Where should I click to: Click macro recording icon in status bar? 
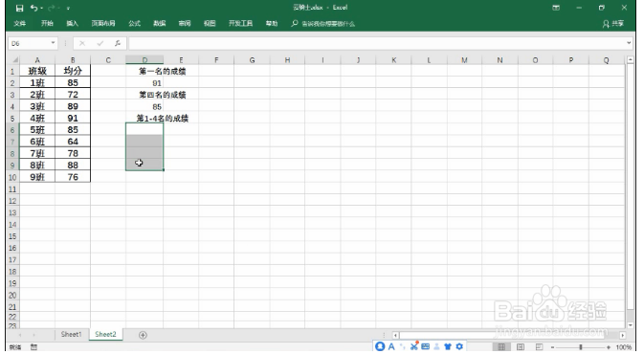(x=33, y=347)
